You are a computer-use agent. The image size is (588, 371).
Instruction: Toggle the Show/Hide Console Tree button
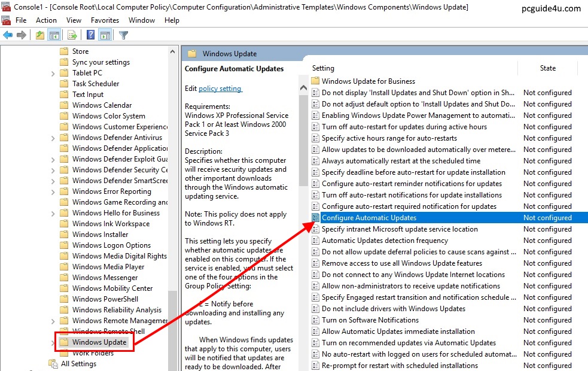click(x=54, y=35)
